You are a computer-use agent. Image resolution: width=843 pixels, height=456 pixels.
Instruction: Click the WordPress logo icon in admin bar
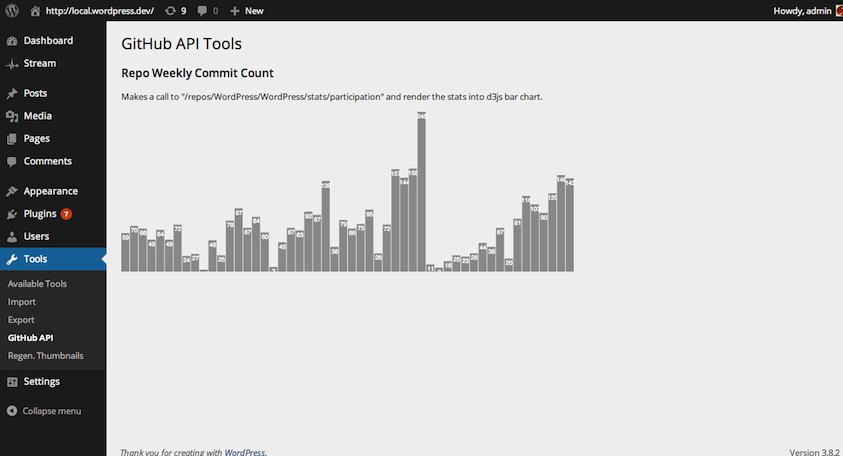click(12, 11)
